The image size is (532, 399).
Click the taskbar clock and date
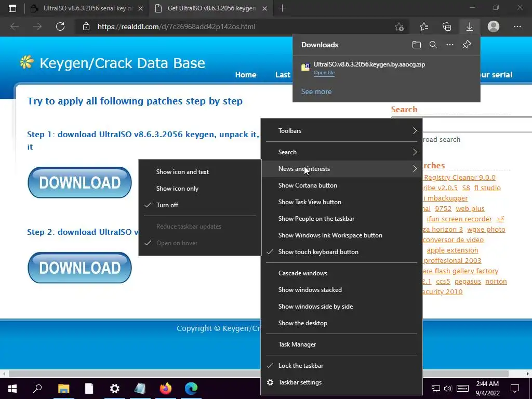point(487,389)
